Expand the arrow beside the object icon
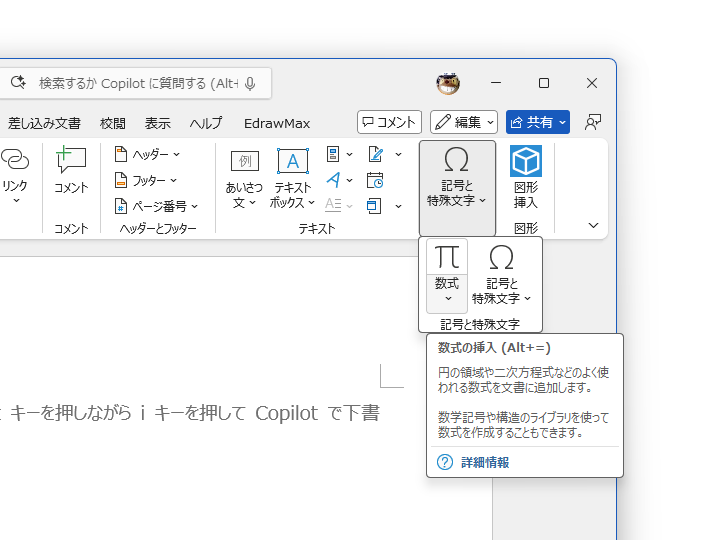Image resolution: width=720 pixels, height=540 pixels. (399, 207)
